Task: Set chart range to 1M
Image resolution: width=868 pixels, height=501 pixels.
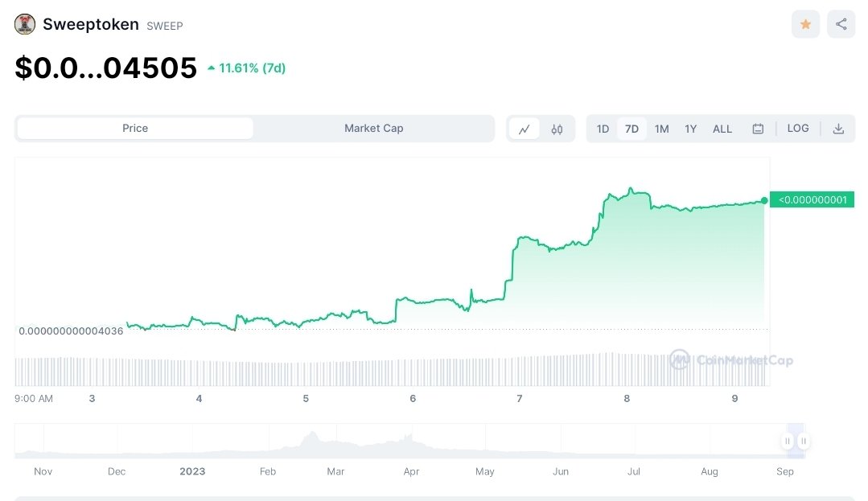Action: click(661, 129)
